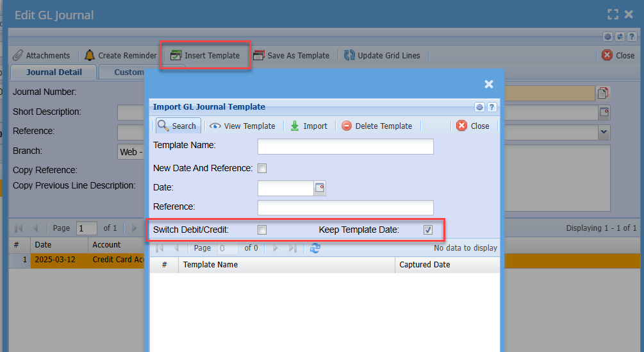Open the calendar picker beside Date field
Viewport: 644px width, 352px height.
point(320,188)
